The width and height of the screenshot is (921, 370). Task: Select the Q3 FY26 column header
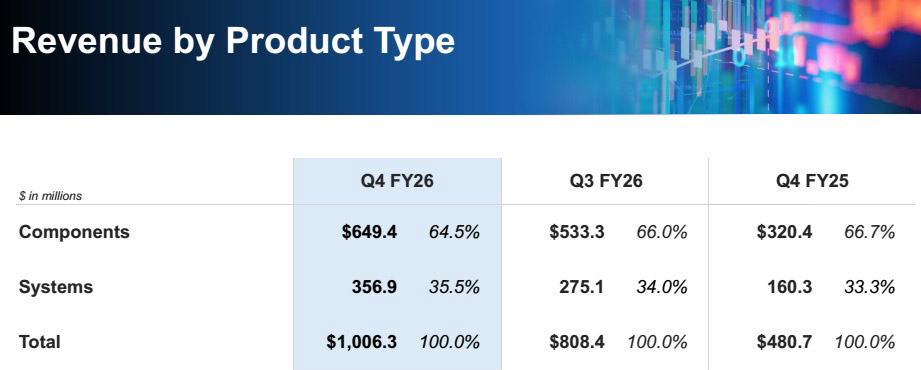tap(606, 181)
